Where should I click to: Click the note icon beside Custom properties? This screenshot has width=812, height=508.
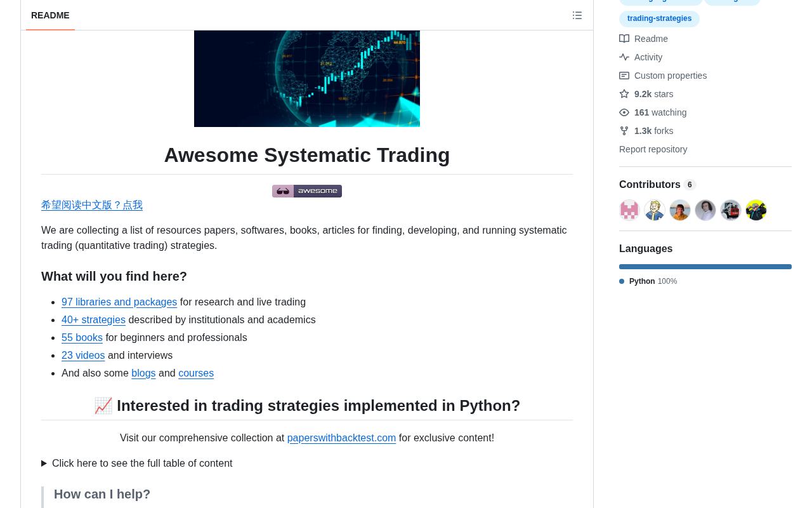[624, 76]
